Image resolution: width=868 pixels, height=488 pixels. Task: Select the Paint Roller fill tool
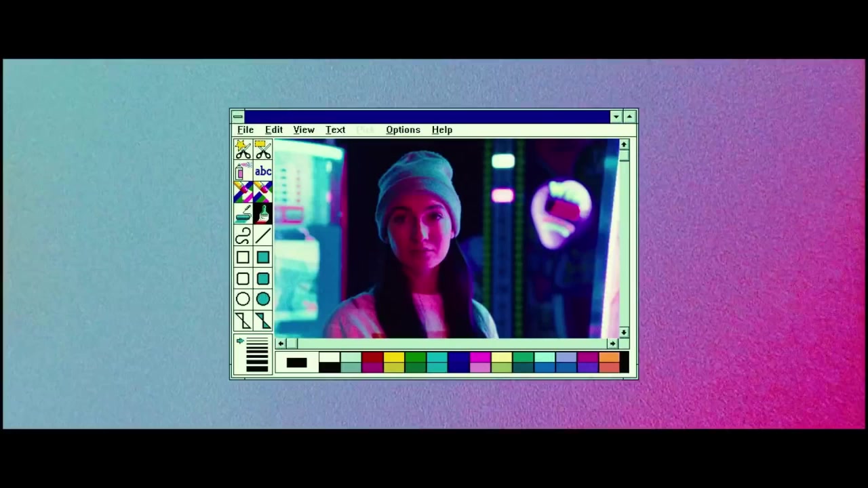pos(243,214)
